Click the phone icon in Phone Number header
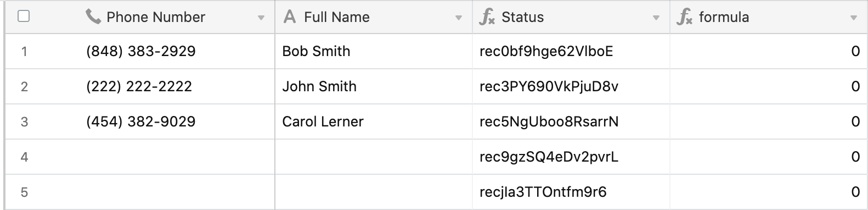Image resolution: width=868 pixels, height=210 pixels. [93, 17]
